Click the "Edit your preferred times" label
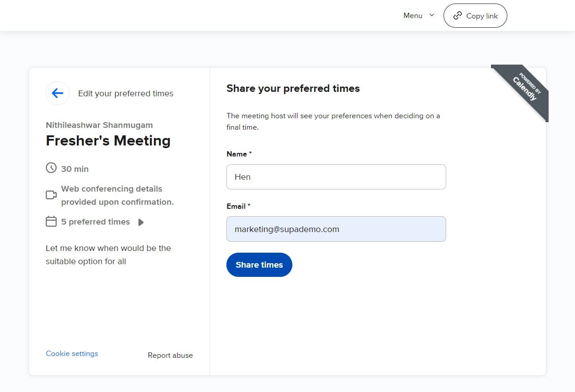The image size is (575, 392). click(126, 94)
